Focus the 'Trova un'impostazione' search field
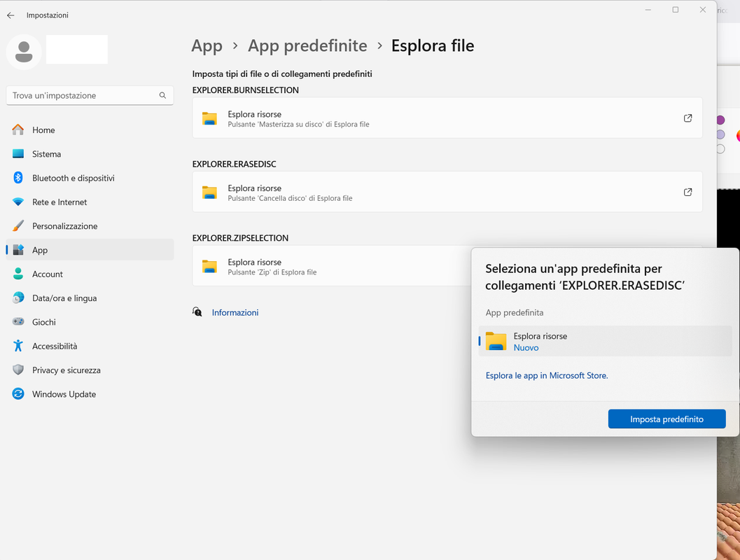740x560 pixels. point(90,95)
